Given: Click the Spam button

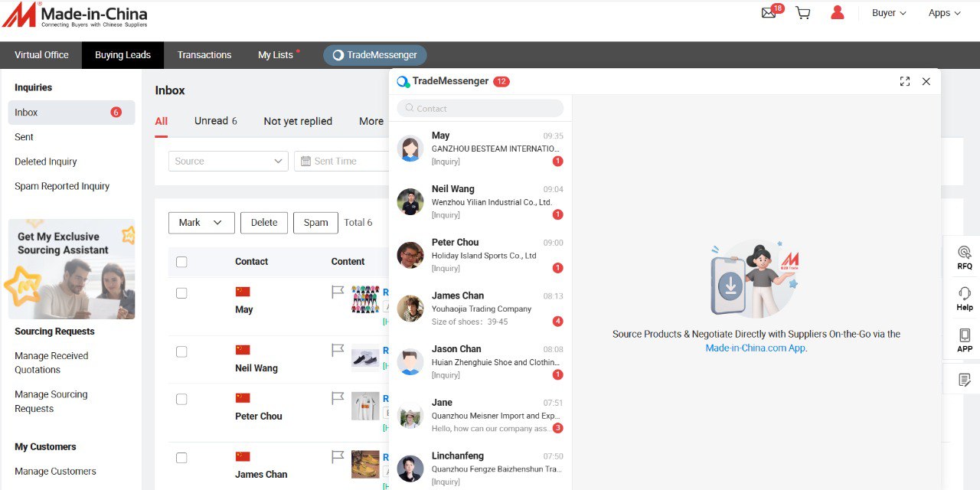Looking at the screenshot, I should click(x=315, y=223).
